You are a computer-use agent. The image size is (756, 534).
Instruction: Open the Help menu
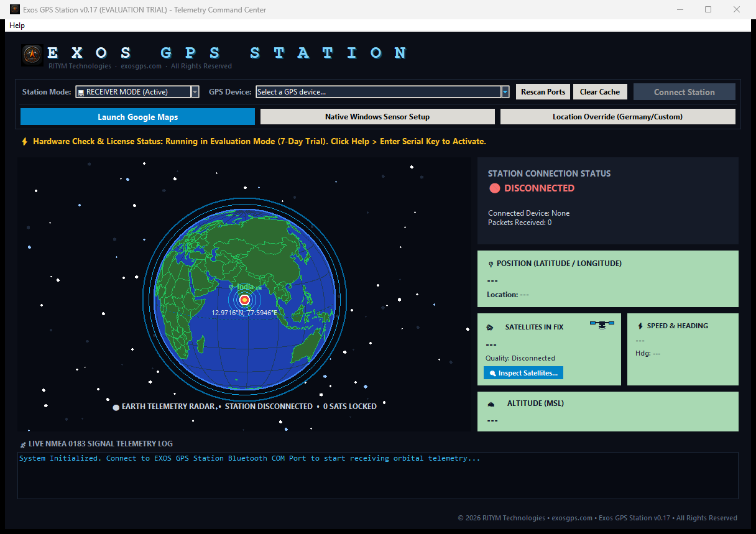[x=17, y=25]
